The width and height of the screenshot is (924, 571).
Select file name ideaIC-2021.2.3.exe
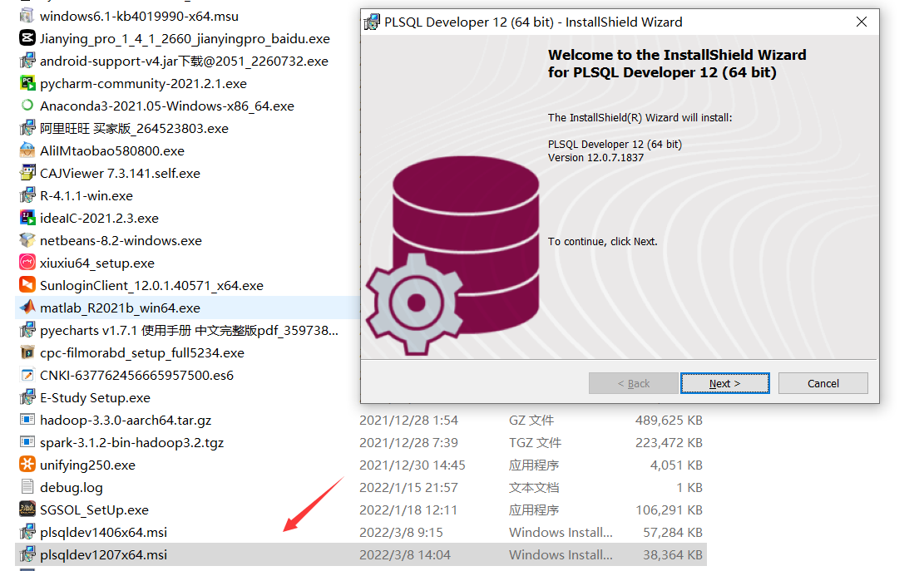tap(99, 217)
